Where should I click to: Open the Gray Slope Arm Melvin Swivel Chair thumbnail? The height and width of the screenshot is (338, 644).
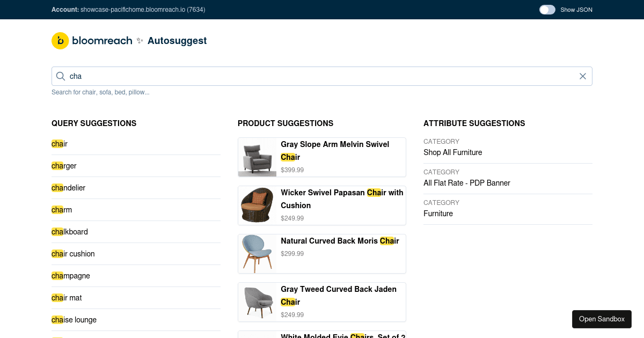pos(257,157)
